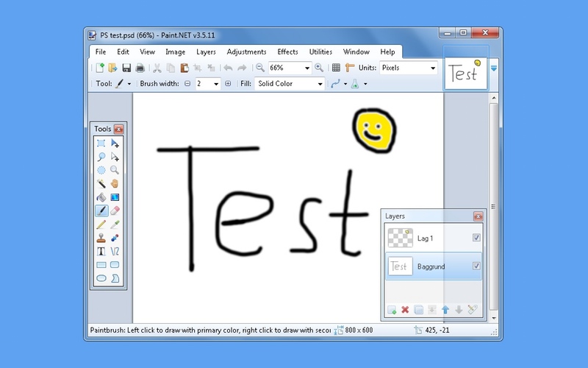Open the File menu

tap(101, 52)
